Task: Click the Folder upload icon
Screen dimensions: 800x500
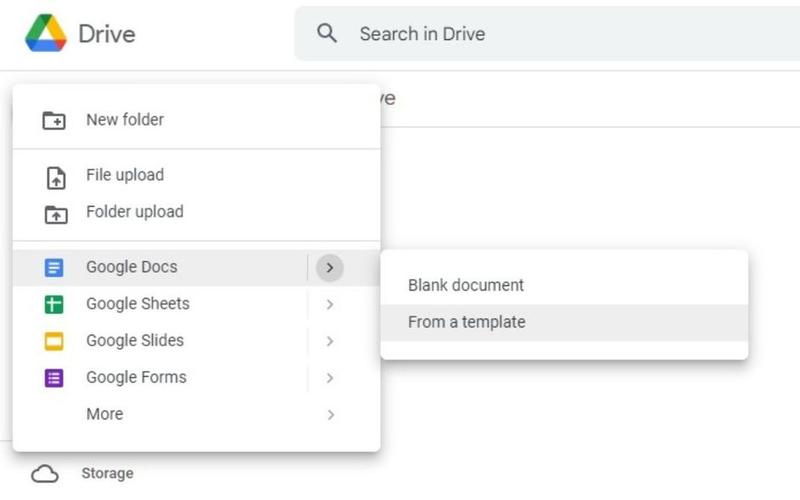Action: [56, 214]
